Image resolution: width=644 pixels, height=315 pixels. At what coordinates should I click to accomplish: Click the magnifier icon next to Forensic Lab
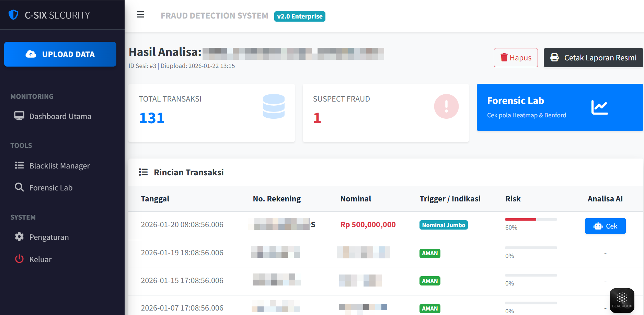tap(19, 187)
